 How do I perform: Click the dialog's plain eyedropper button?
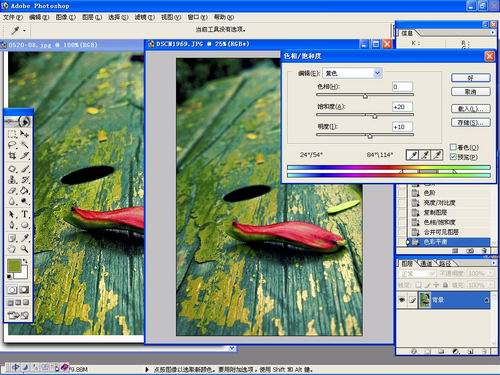[x=412, y=155]
